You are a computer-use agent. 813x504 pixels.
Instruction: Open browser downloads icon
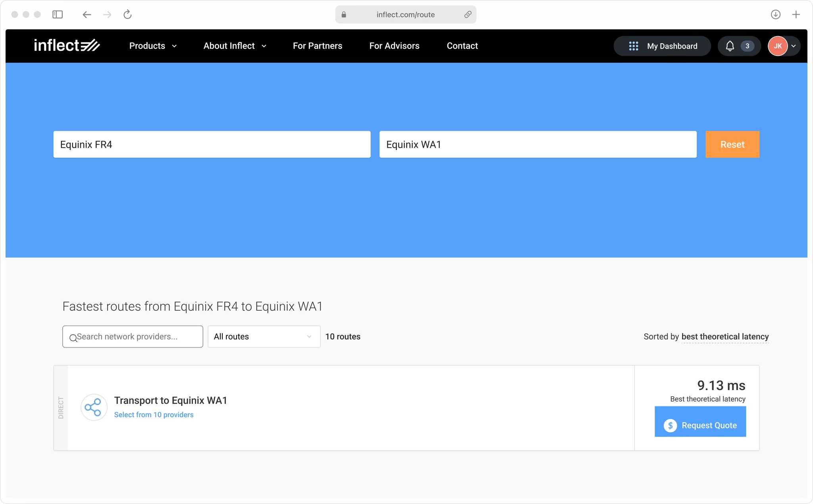tap(775, 15)
